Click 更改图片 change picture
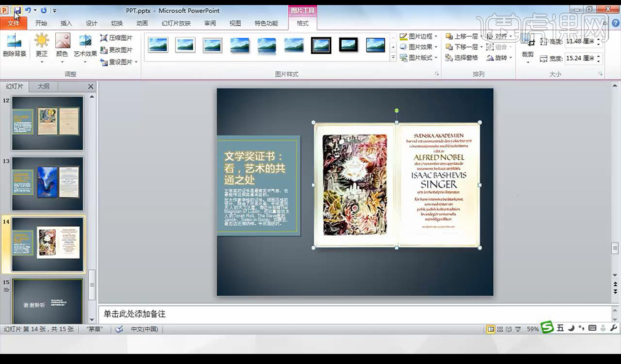The height and width of the screenshot is (364, 621). click(x=116, y=50)
